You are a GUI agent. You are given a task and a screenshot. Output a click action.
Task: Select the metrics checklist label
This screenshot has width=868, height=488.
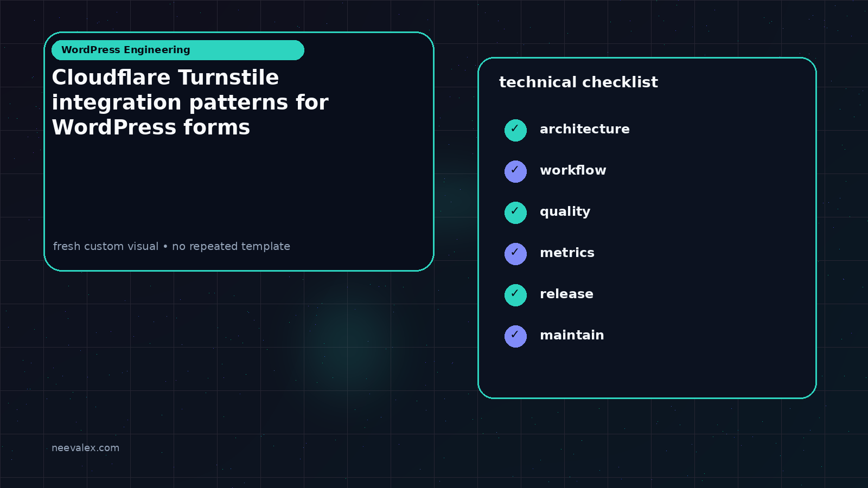(x=567, y=253)
